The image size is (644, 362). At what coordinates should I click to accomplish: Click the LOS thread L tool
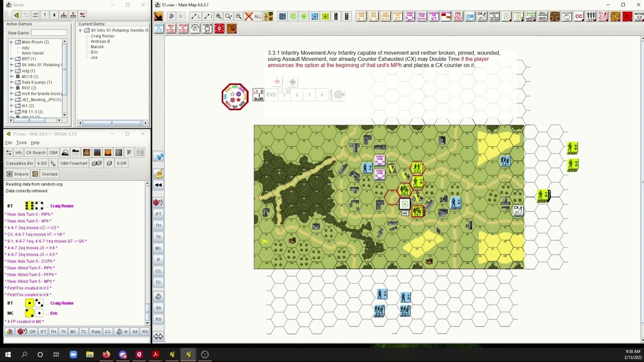click(x=196, y=17)
